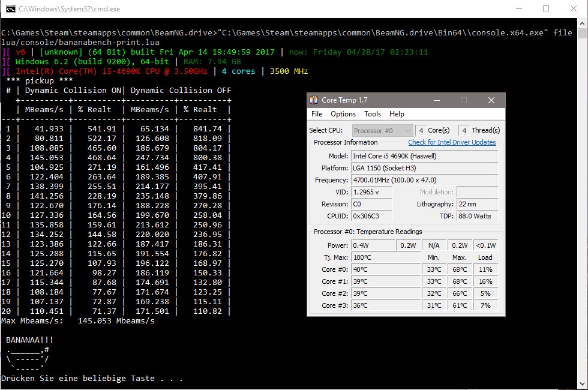Screen dimensions: 588x390
Task: Click the Dynamic Collision ON header
Action: click(x=73, y=91)
